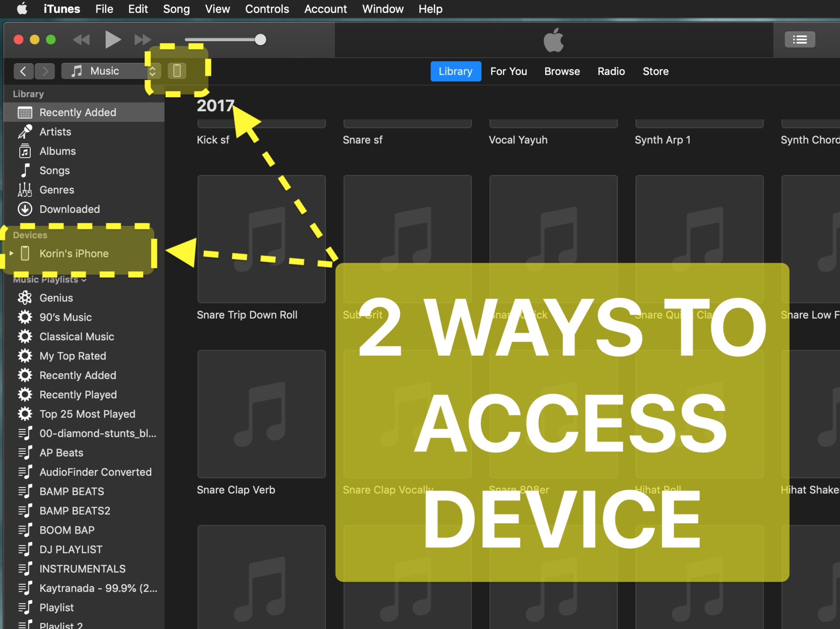Open the My Top Rated smart playlist
This screenshot has height=629, width=840.
84,356
